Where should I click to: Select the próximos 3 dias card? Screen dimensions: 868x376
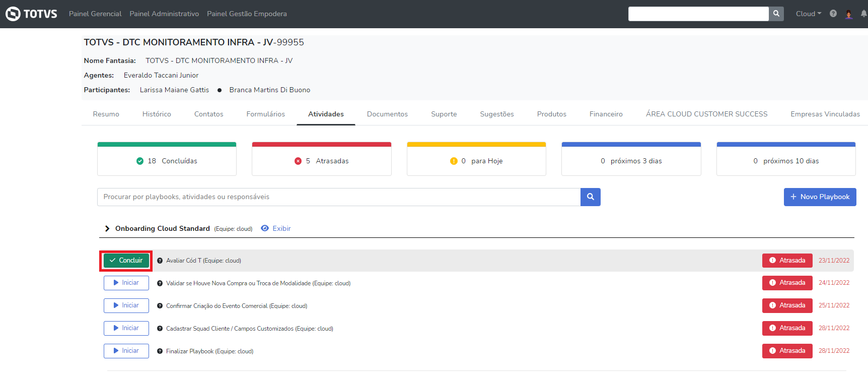tap(631, 159)
